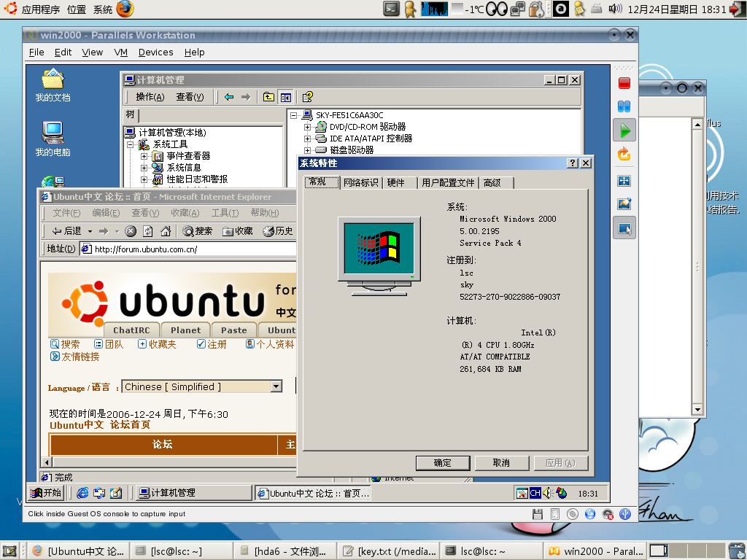This screenshot has height=560, width=747.
Task: Click the 取消 button in 系统特性
Action: (x=502, y=463)
